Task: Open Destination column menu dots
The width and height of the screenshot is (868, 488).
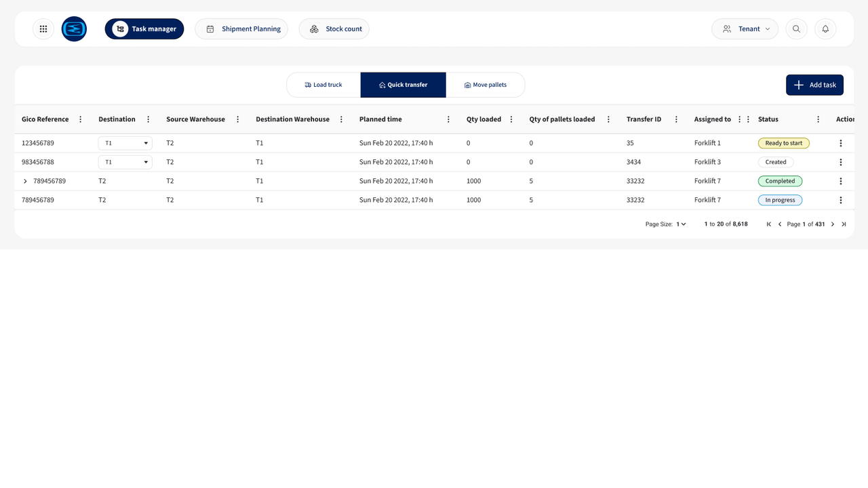Action: pyautogui.click(x=149, y=119)
